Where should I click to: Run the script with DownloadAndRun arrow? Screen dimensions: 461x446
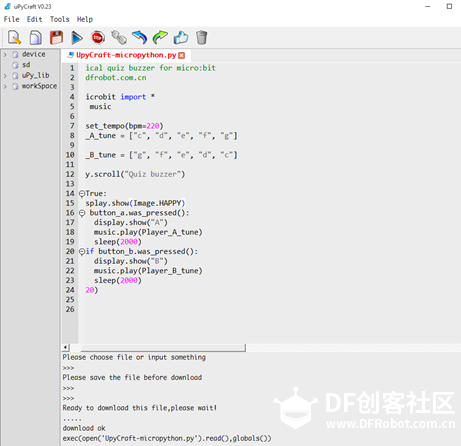pos(77,37)
